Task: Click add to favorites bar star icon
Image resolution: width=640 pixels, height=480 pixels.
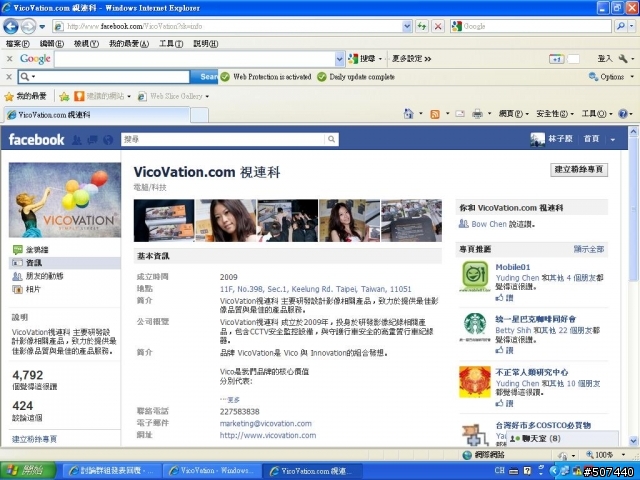Action: [64, 96]
